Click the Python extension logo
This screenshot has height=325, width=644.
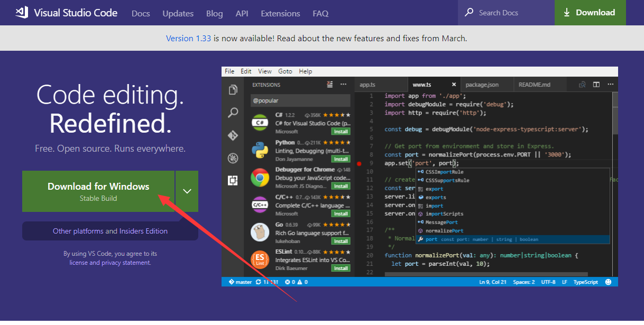click(260, 150)
